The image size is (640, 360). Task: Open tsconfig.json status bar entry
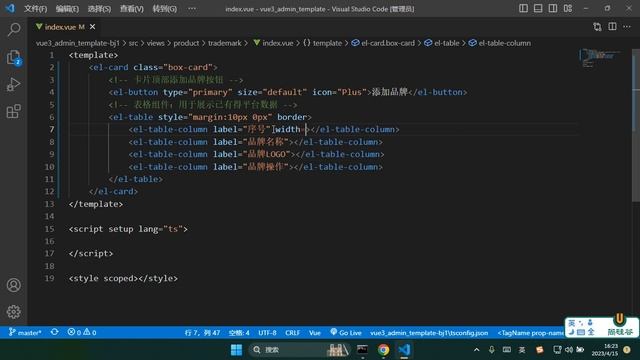coord(429,333)
